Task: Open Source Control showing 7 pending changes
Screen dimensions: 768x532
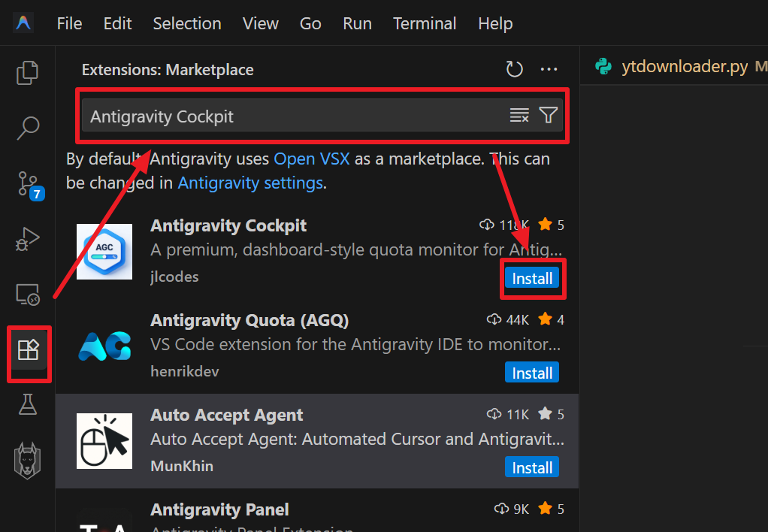Action: (27, 183)
